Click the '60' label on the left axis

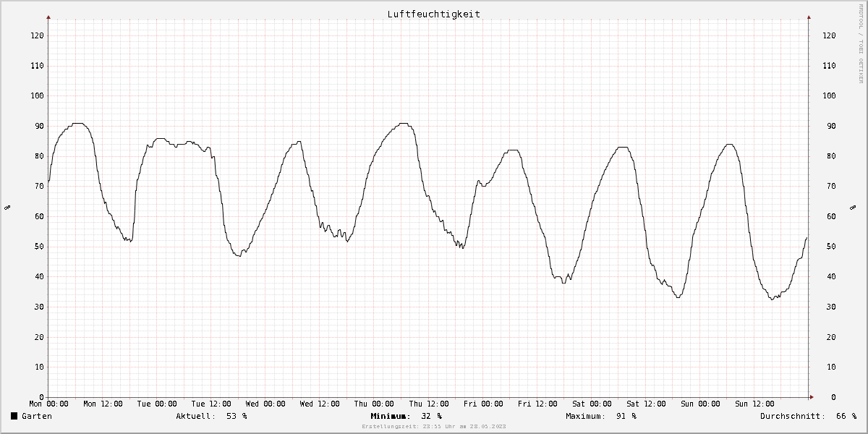(38, 216)
